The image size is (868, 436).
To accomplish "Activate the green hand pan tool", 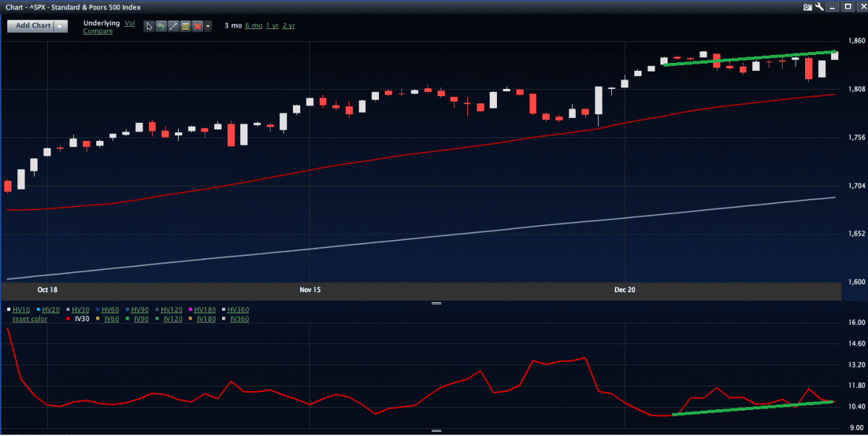I will [x=161, y=26].
